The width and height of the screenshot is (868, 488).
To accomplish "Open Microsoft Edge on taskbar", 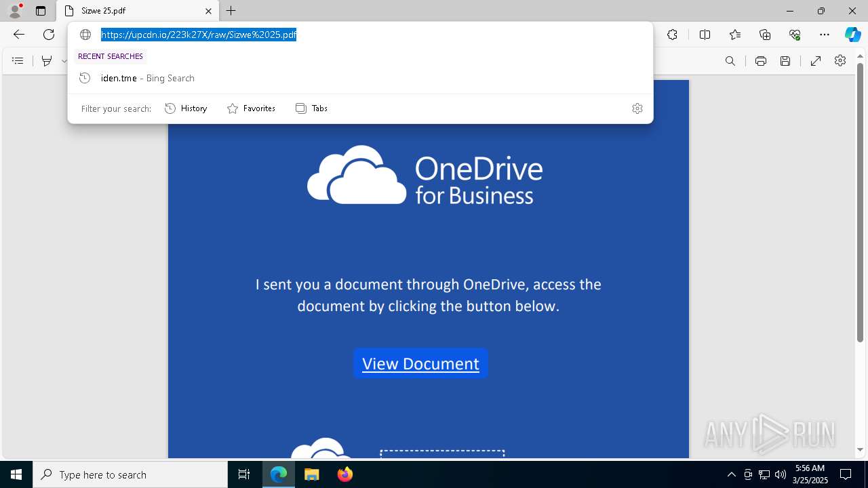I will tap(279, 474).
